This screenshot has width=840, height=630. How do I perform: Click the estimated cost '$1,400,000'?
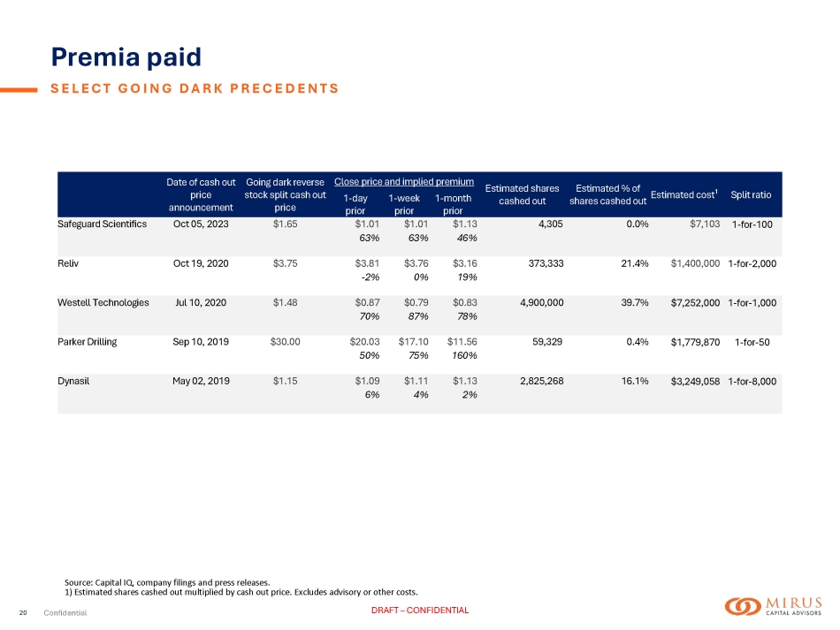click(x=695, y=263)
